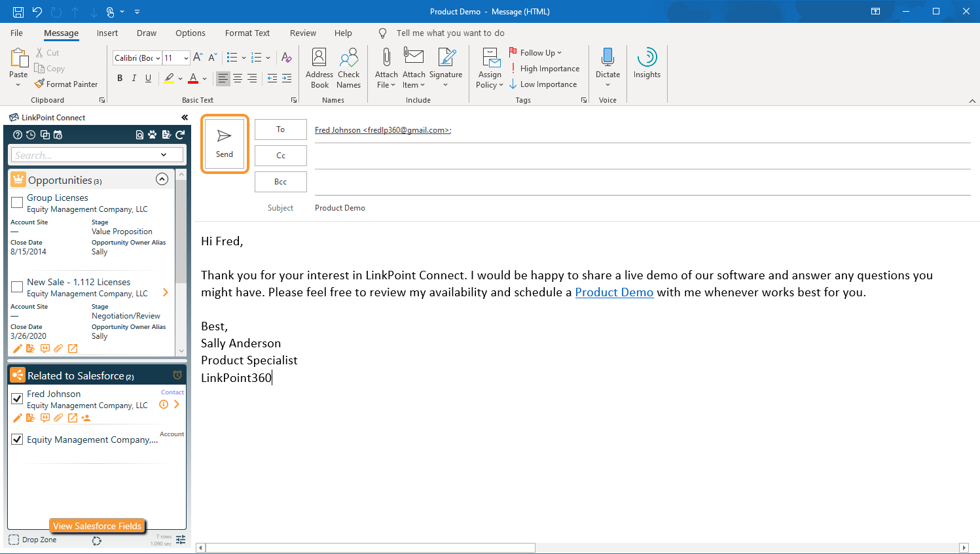Screen dimensions: 980x554
Task: Click the chatter comment icon under Fred Johnson
Action: point(45,418)
